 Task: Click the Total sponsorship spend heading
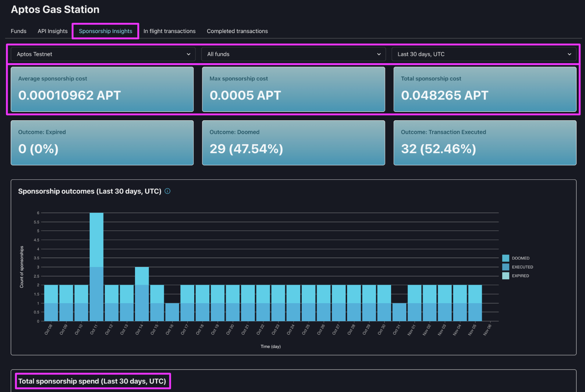click(x=92, y=381)
